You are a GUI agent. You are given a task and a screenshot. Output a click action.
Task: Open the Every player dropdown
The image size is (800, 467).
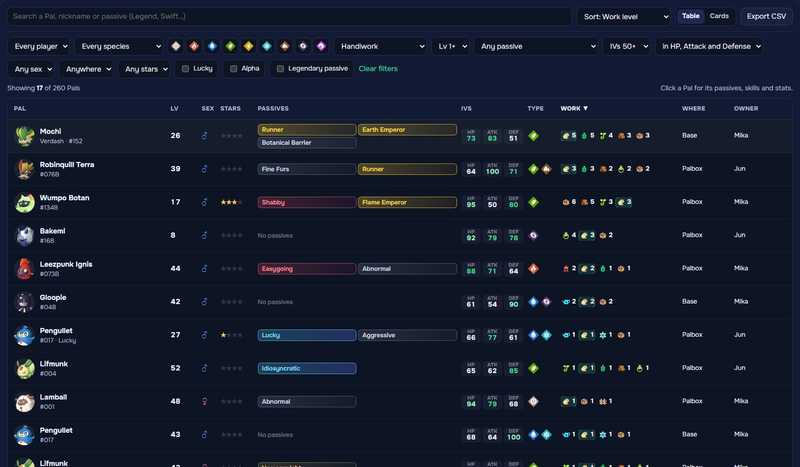(x=41, y=46)
